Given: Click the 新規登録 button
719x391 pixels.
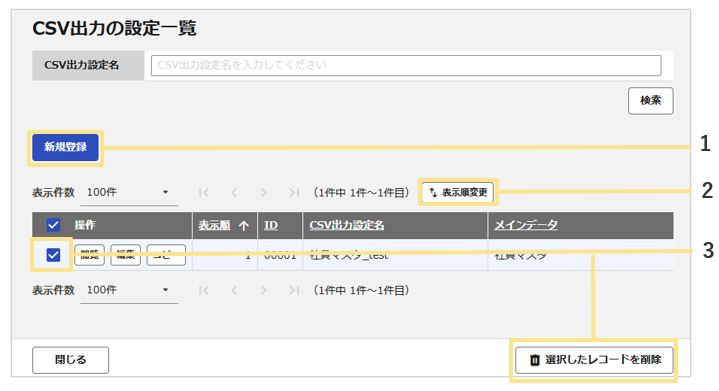Looking at the screenshot, I should click(x=65, y=147).
